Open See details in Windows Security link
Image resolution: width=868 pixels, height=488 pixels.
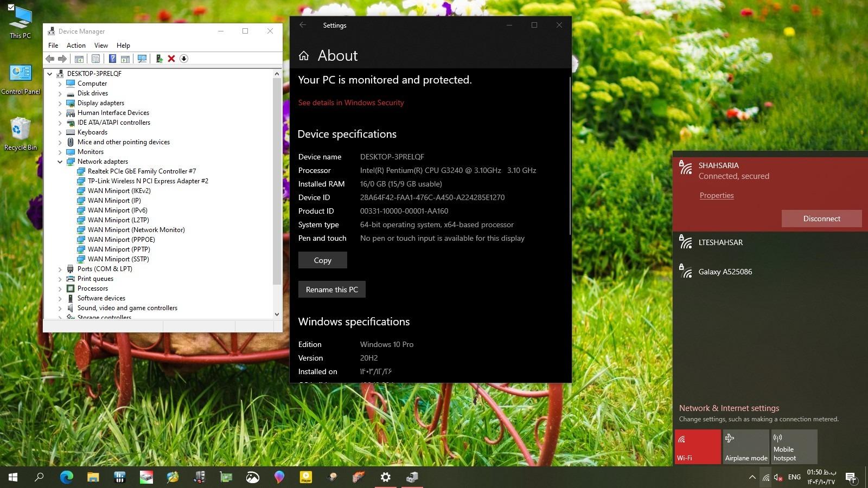pos(351,102)
